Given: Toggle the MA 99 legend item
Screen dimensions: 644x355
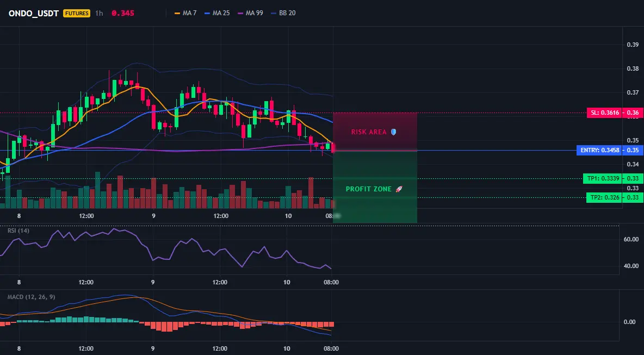Looking at the screenshot, I should [x=250, y=13].
